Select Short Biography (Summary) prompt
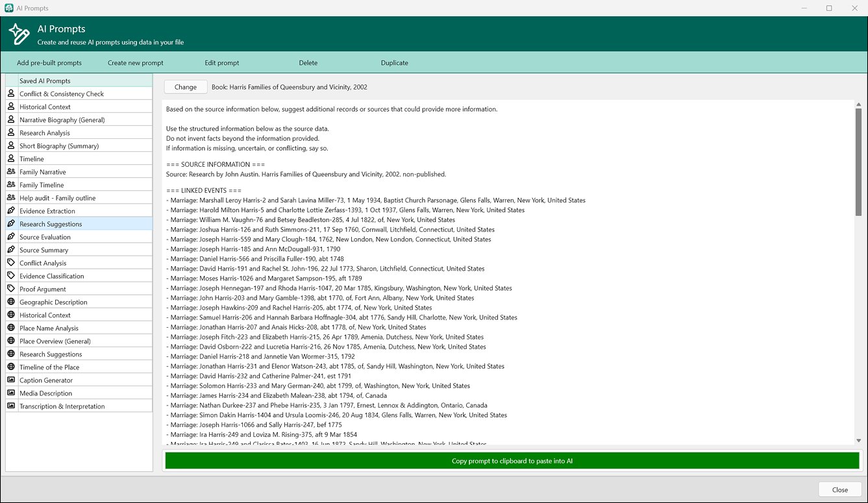This screenshot has width=868, height=503. click(x=79, y=145)
